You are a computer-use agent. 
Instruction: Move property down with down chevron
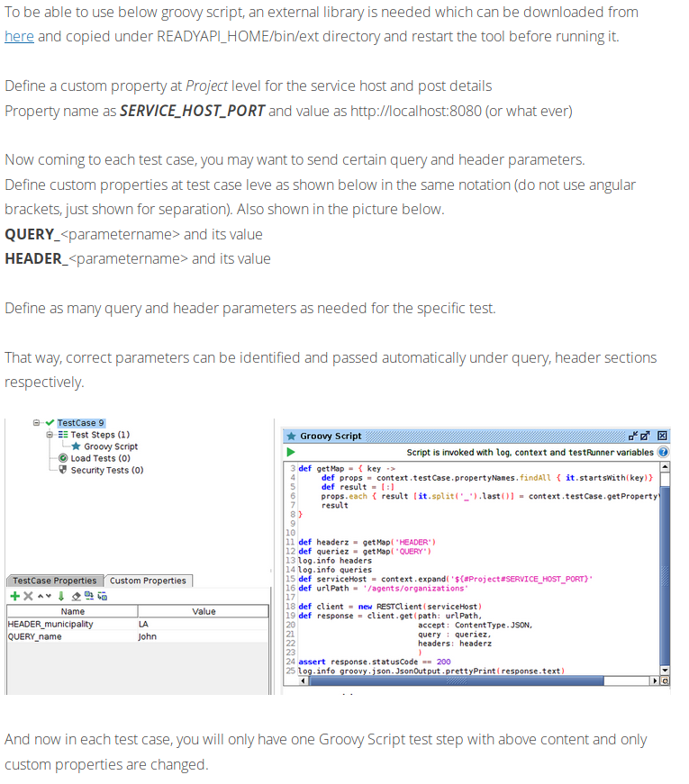click(x=49, y=596)
